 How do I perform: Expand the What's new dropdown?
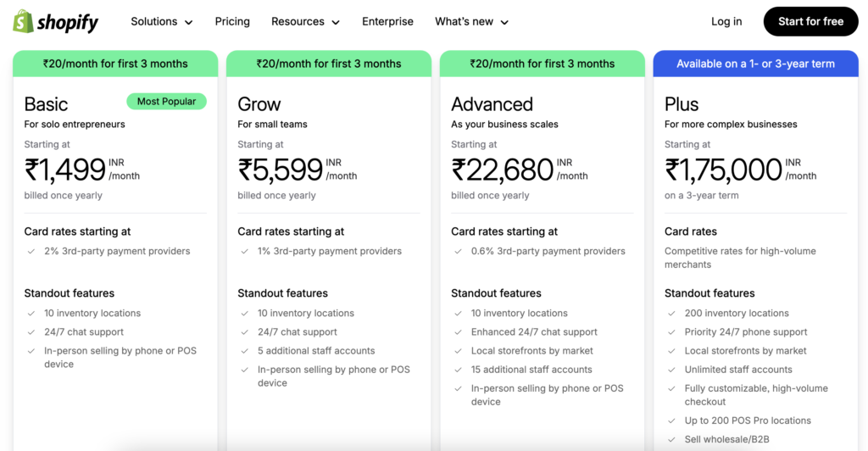471,21
